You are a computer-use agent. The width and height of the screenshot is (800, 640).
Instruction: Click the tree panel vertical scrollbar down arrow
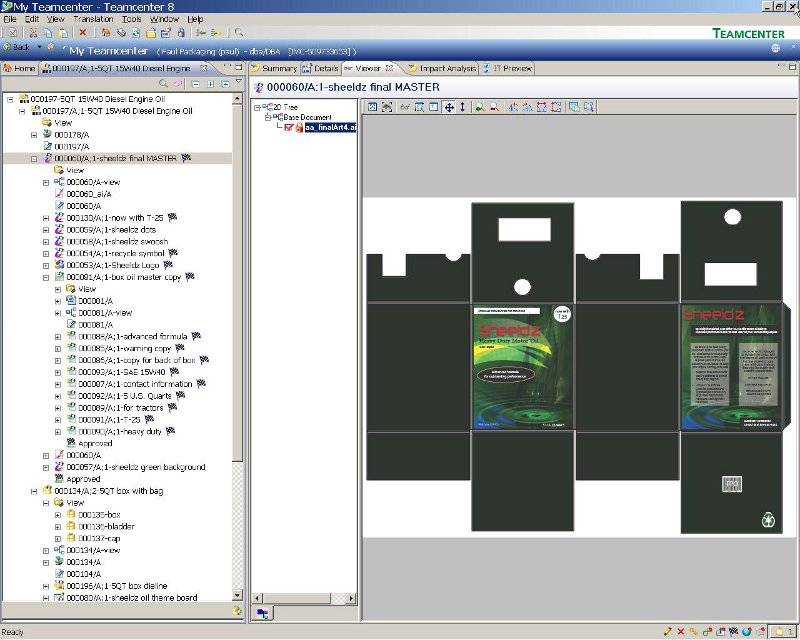click(237, 596)
